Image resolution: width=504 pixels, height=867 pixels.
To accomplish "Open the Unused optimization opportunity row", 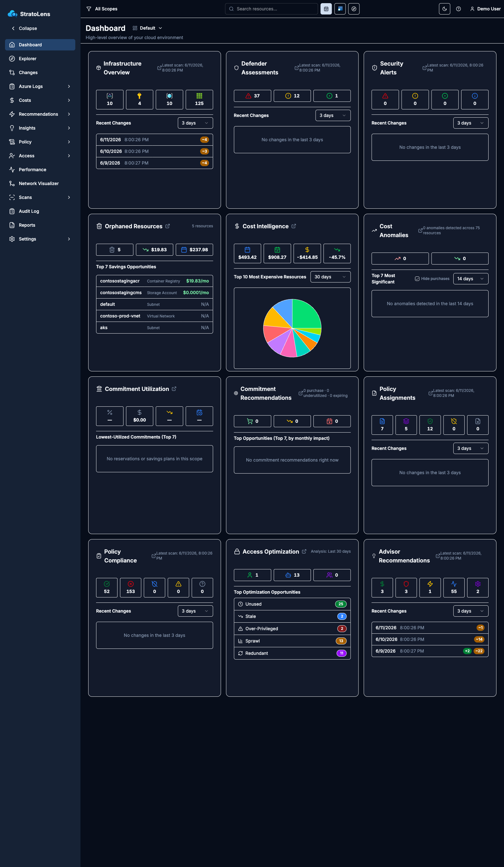I will [292, 604].
